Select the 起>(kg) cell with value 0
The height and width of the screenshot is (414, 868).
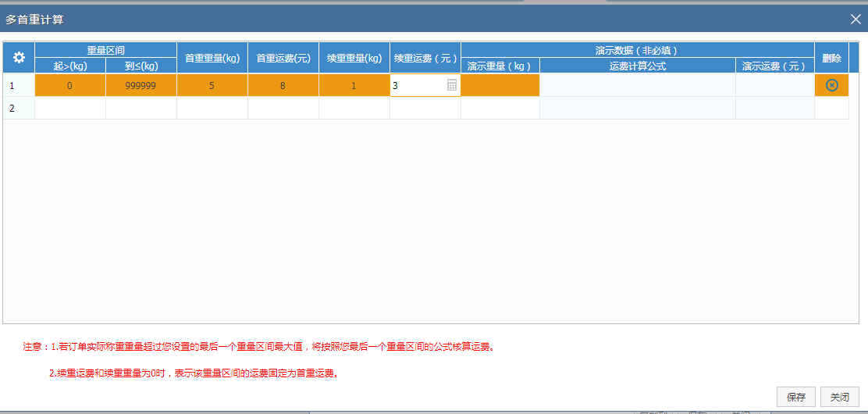pyautogui.click(x=70, y=85)
